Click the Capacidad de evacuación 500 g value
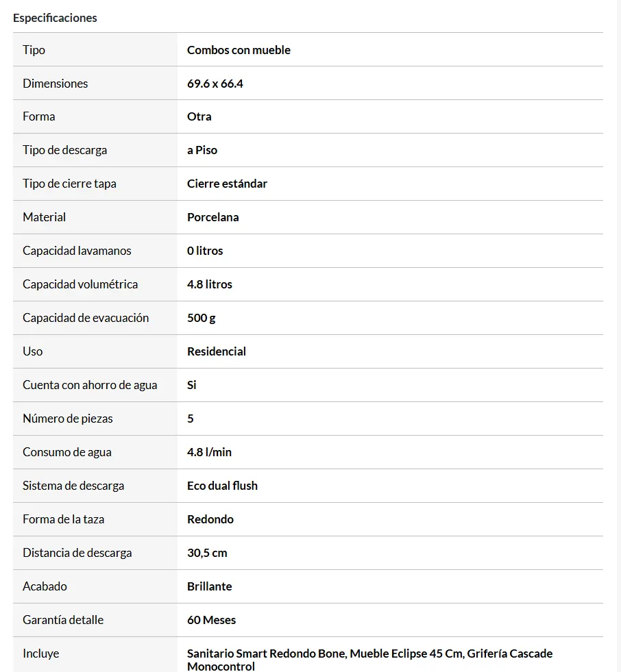The width and height of the screenshot is (621, 672). click(x=201, y=319)
